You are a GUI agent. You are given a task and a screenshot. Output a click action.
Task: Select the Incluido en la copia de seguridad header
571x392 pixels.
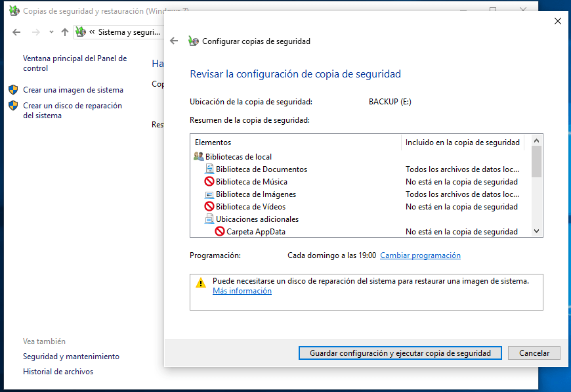(x=462, y=142)
